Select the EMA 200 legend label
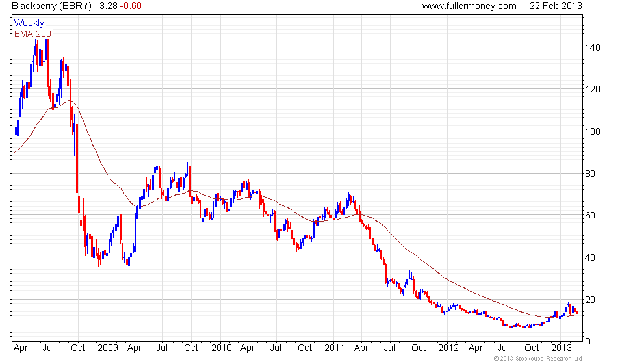The image size is (637, 364). (33, 34)
